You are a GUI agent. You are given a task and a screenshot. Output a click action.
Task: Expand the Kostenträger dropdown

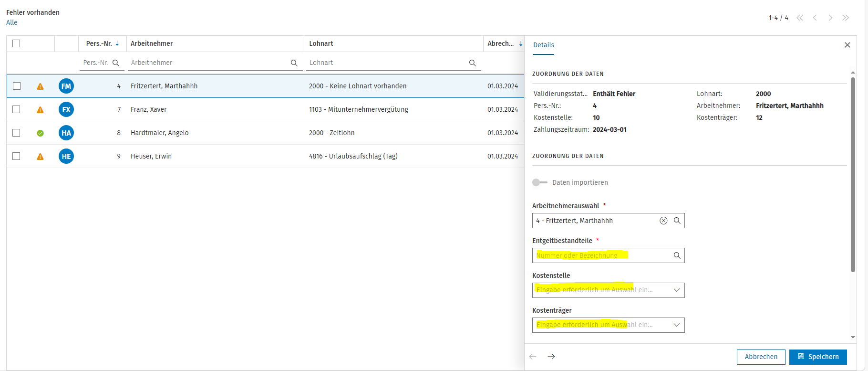(676, 325)
